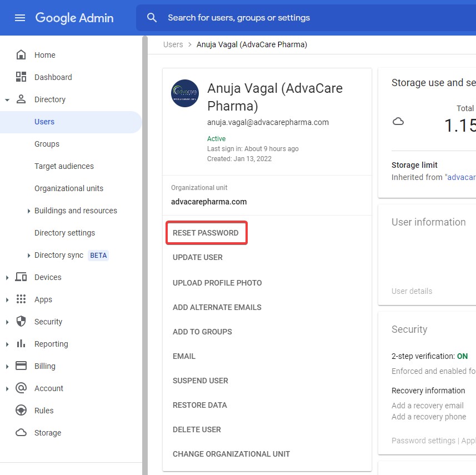
Task: Open Groups in the Directory menu
Action: pos(47,144)
